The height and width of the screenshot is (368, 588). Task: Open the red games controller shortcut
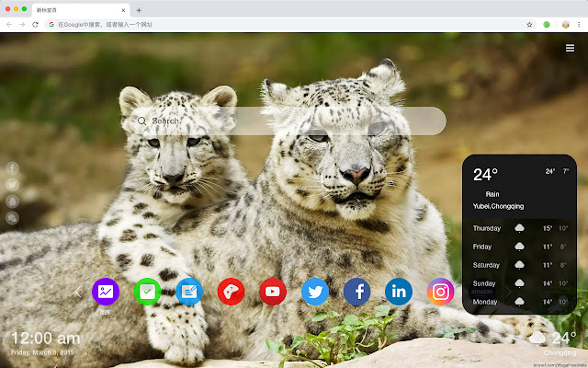pyautogui.click(x=231, y=292)
